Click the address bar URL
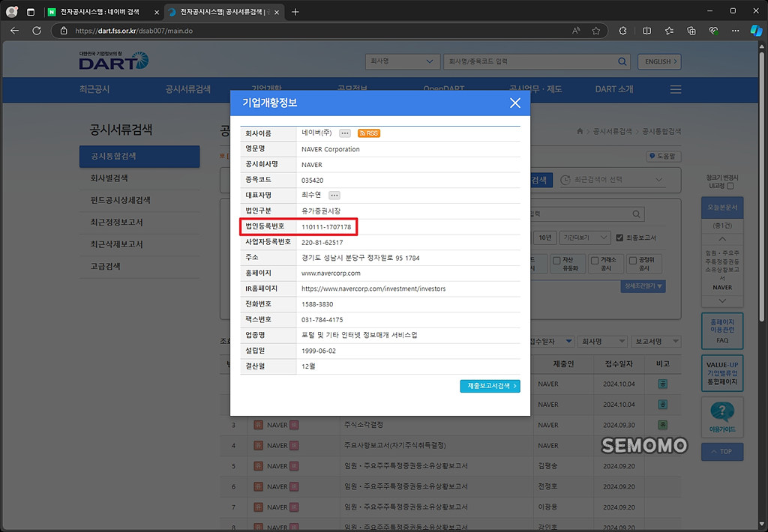The height and width of the screenshot is (532, 768). (x=133, y=31)
